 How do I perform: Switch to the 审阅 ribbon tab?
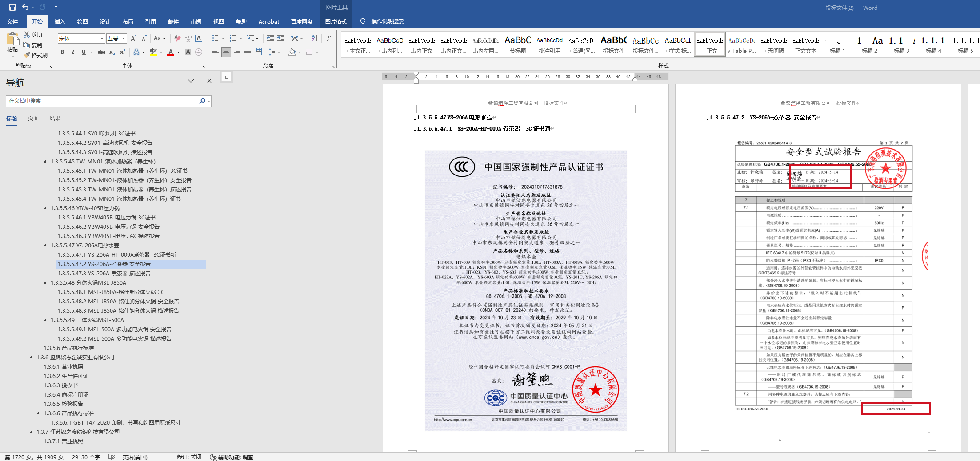196,21
